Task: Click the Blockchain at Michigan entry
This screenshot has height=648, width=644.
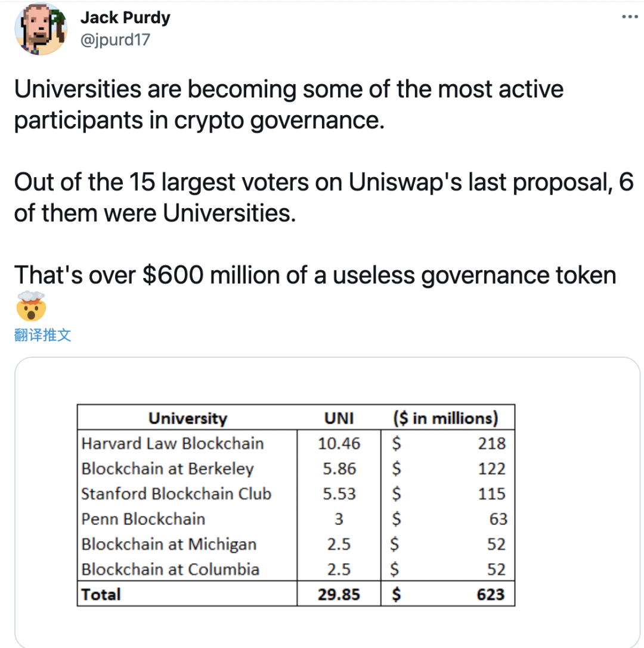Action: point(169,544)
